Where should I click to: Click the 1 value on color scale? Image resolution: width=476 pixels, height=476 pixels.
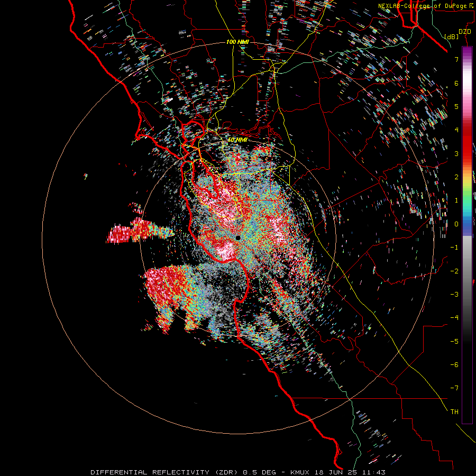pyautogui.click(x=456, y=200)
